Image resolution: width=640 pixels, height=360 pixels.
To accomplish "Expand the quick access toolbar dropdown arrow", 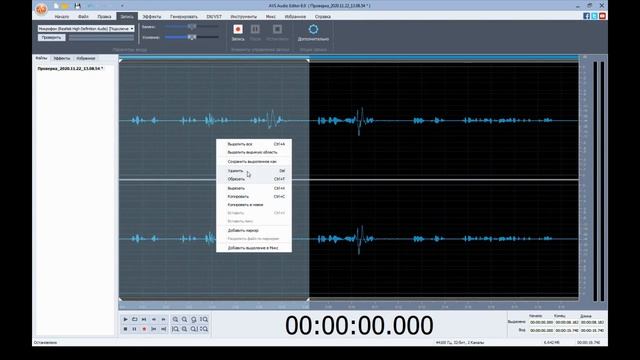I will coord(122,6).
